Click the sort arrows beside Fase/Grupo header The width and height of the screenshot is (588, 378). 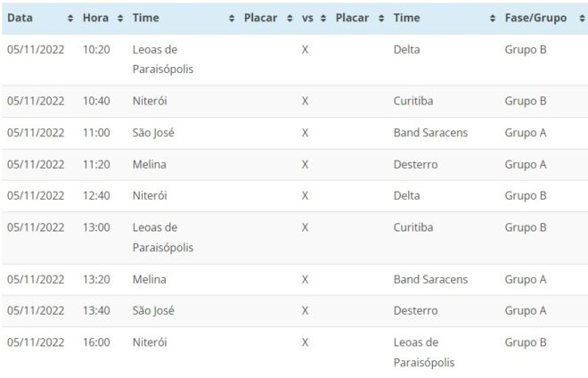point(578,19)
